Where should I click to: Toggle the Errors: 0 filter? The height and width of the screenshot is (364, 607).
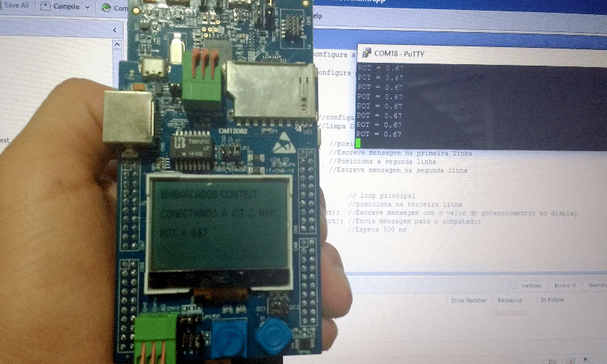(564, 285)
